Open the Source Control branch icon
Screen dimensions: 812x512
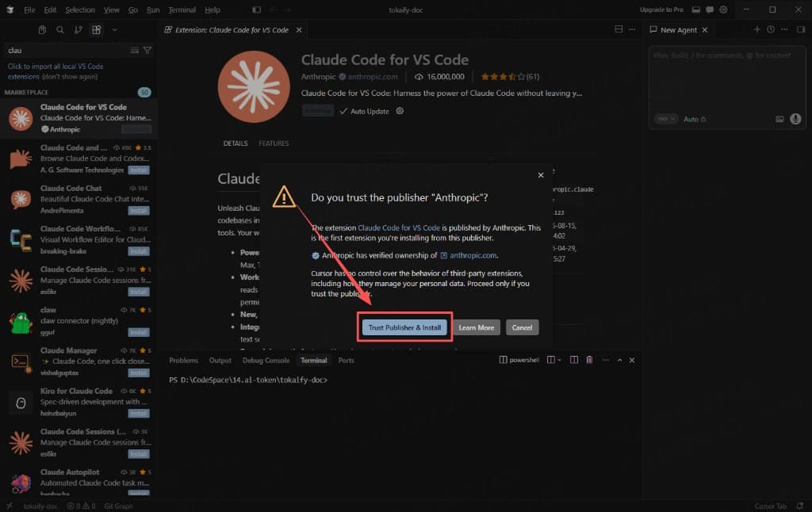click(79, 30)
